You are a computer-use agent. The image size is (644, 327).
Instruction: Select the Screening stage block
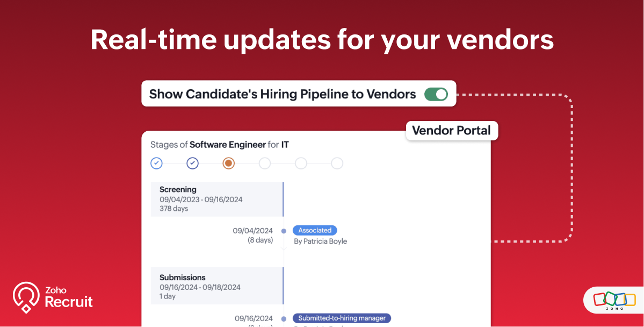coord(216,199)
